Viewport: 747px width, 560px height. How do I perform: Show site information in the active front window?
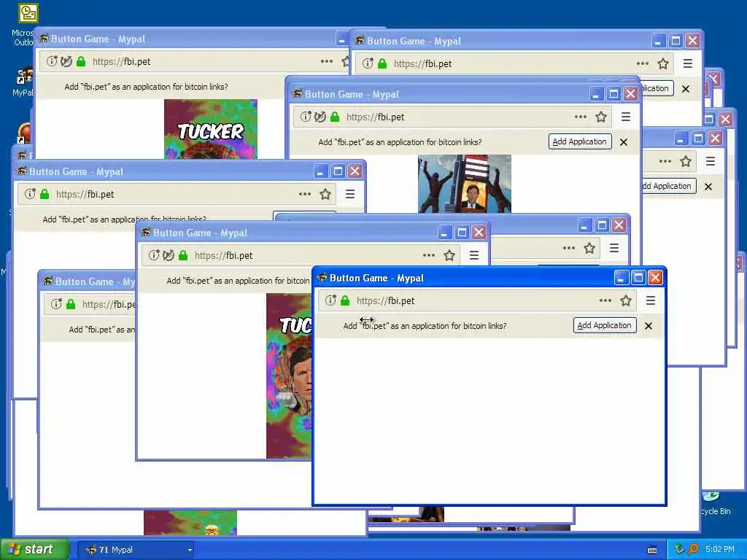[330, 300]
